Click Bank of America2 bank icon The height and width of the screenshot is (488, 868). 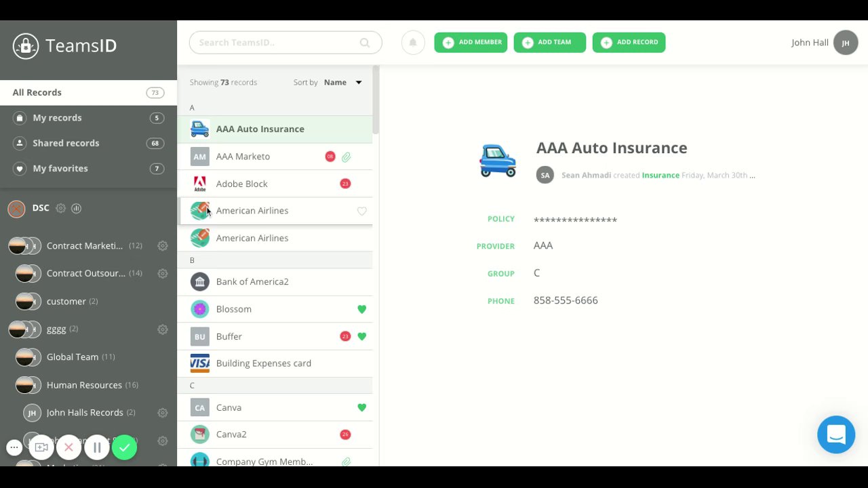pos(200,281)
